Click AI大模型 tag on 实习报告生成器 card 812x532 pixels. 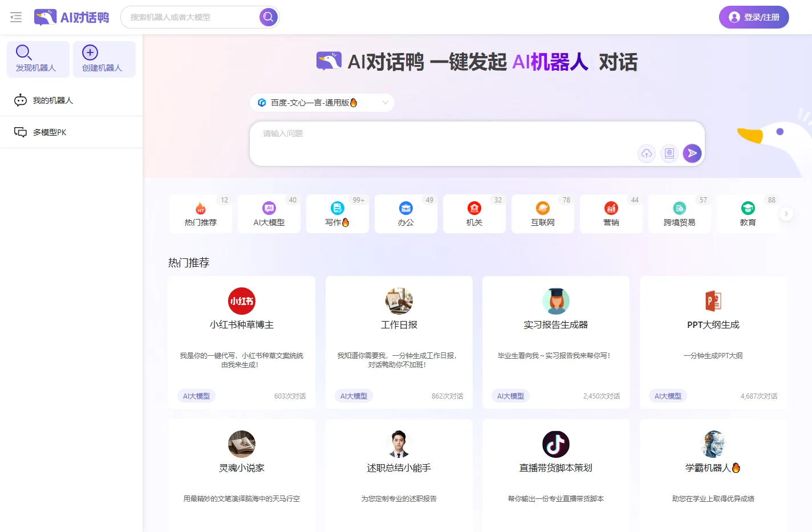click(x=510, y=396)
